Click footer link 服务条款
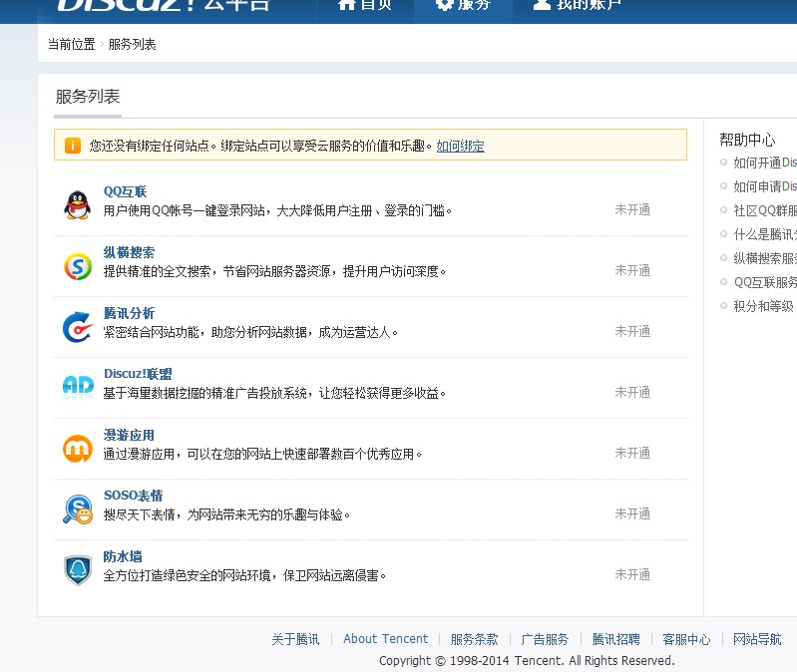This screenshot has width=797, height=672. tap(474, 639)
